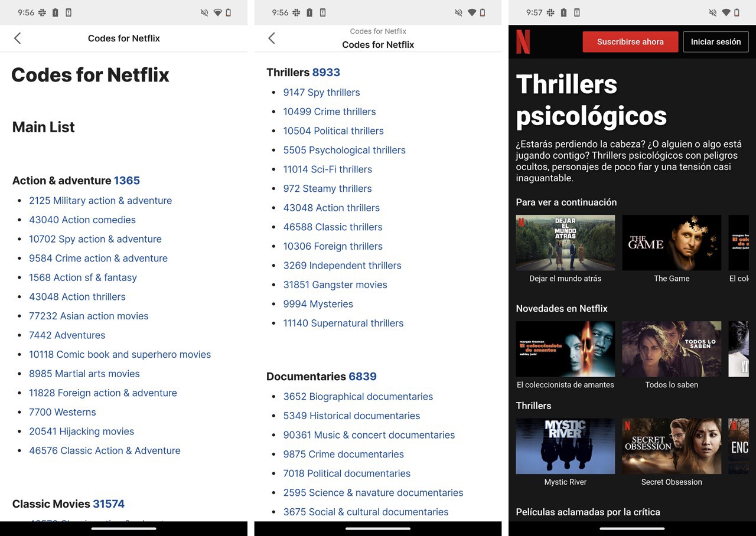756x536 pixels.
Task: Tap the back arrow above Thrillers list
Action: point(271,38)
